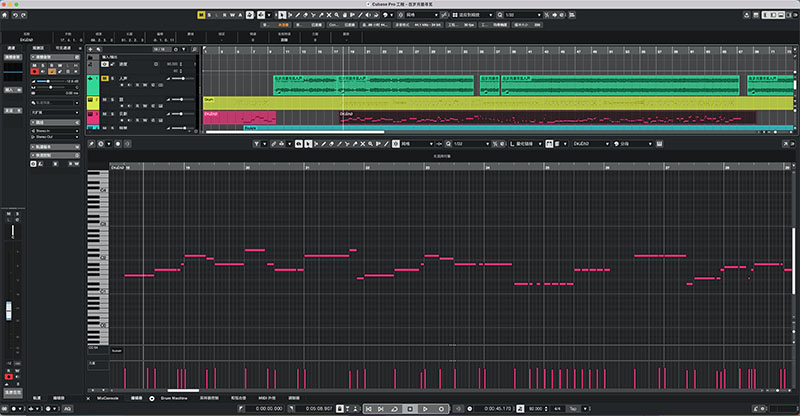Select the Object Selection arrow tool in project toolbar

coord(282,15)
